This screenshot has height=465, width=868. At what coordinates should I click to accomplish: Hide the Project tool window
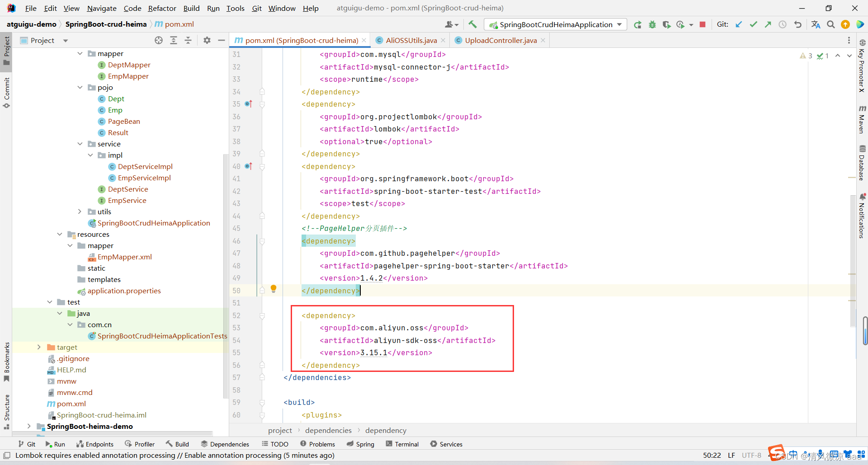tap(222, 40)
